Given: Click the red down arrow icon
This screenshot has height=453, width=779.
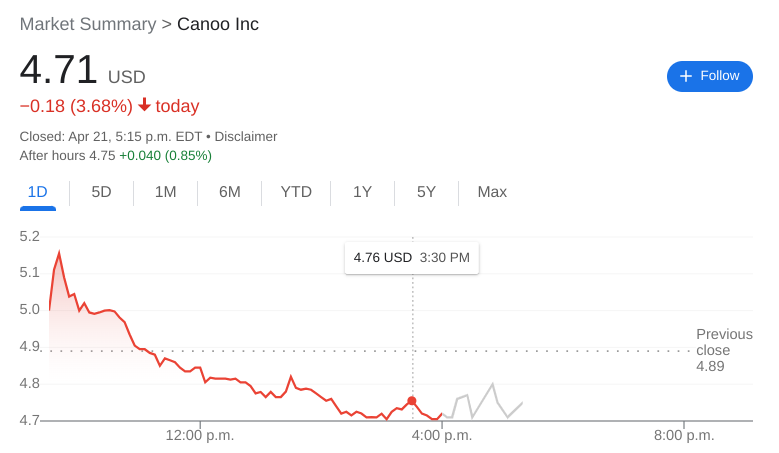Looking at the screenshot, I should [144, 105].
